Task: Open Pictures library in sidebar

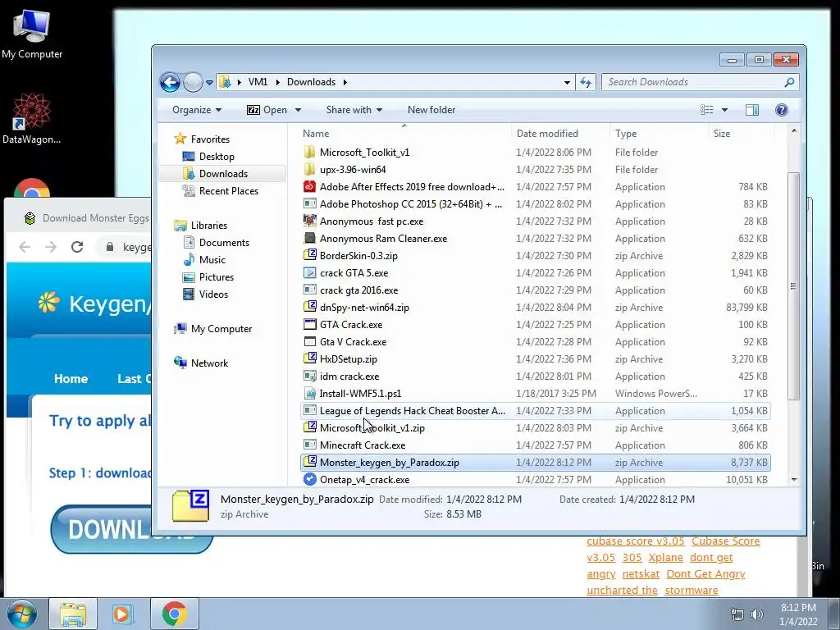Action: coord(217,277)
